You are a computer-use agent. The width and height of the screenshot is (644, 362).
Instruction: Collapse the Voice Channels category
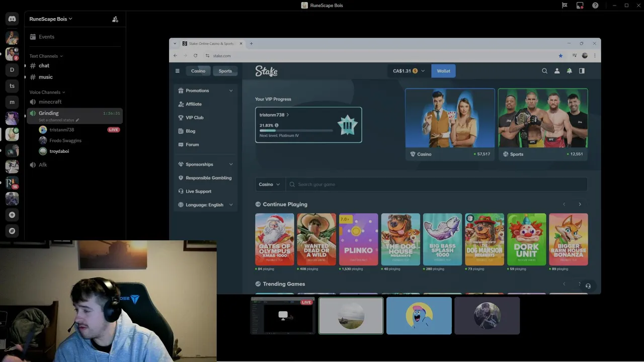pos(47,92)
